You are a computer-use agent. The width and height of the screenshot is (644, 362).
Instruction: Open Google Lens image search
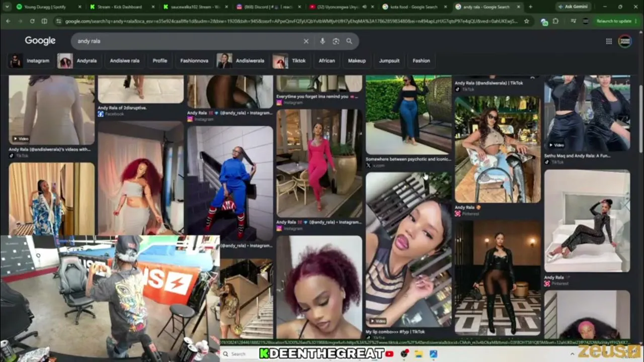(x=336, y=41)
